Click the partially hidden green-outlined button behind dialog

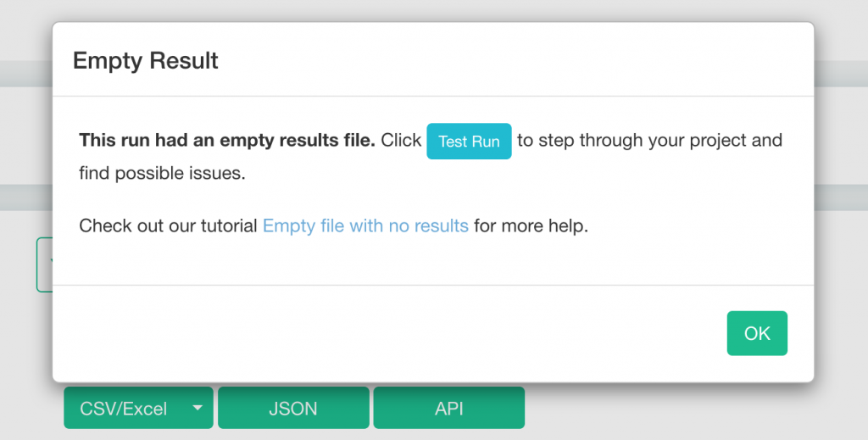pos(43,265)
